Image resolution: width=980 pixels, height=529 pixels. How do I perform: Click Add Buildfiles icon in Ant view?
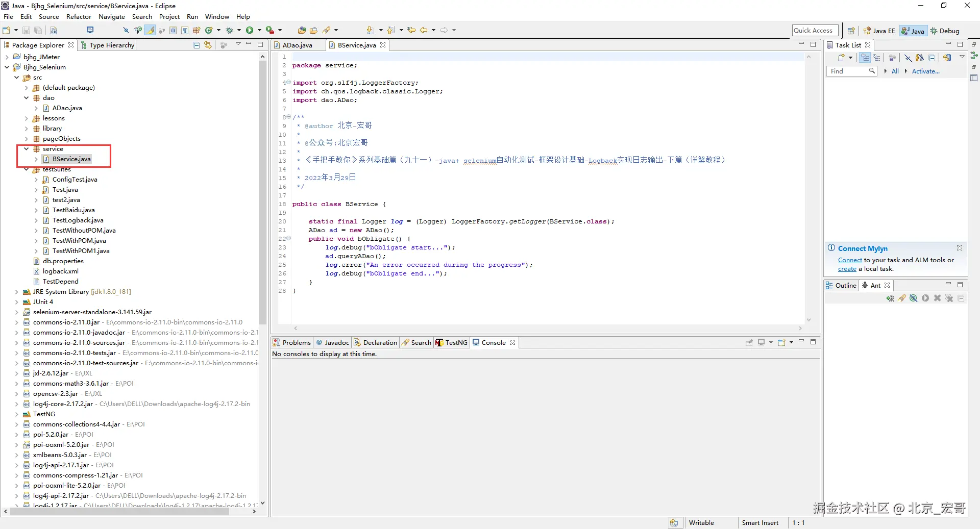(890, 298)
